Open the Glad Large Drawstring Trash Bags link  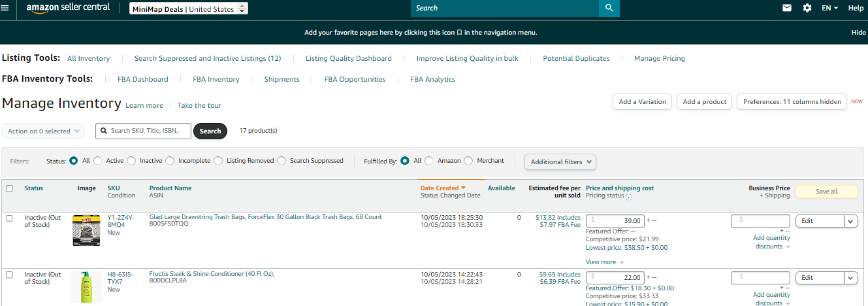(266, 217)
